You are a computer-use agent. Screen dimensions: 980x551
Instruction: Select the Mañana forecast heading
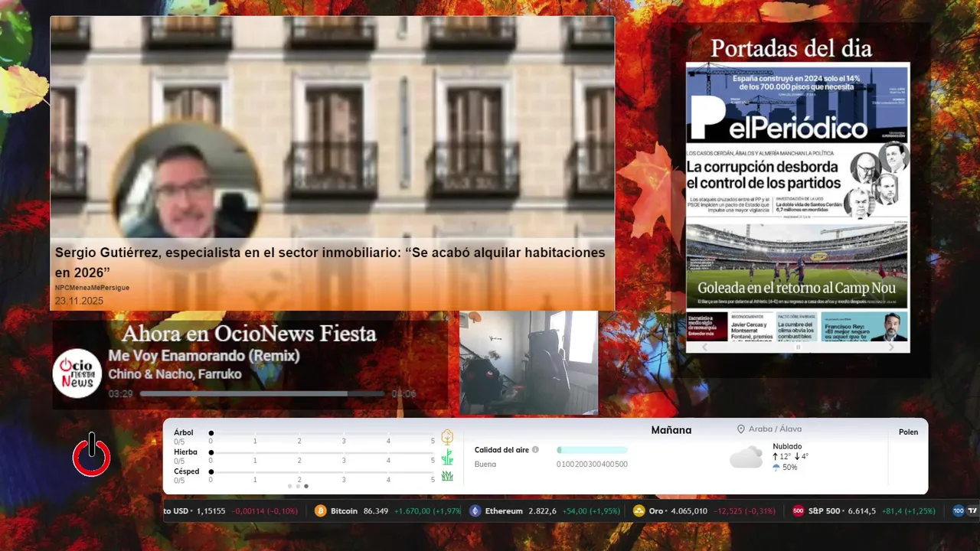click(x=671, y=430)
